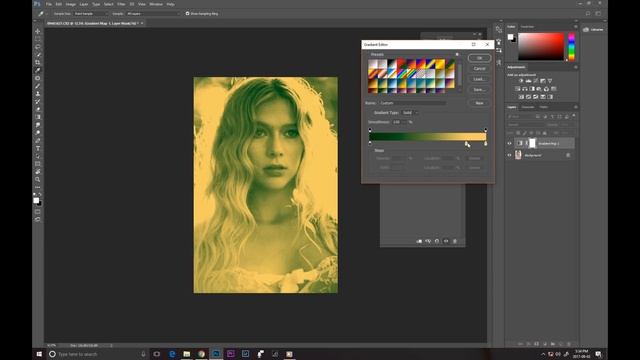The image size is (640, 360).
Task: Open the File menu
Action: coord(49,4)
